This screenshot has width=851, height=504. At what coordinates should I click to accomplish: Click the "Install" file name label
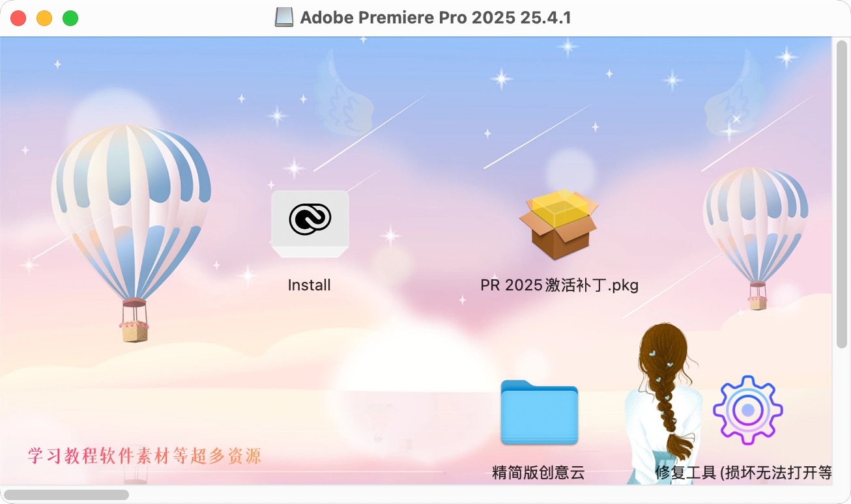pos(310,285)
